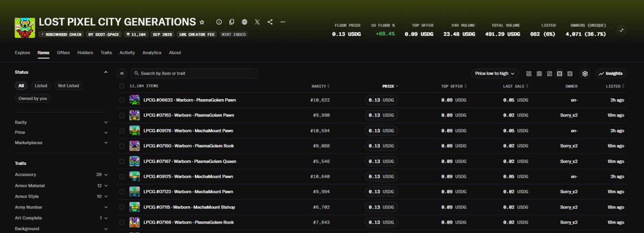Image resolution: width=644 pixels, height=233 pixels.
Task: Select checkbox for LPCG #07167 PlasmaGolem Queen
Action: [122, 162]
